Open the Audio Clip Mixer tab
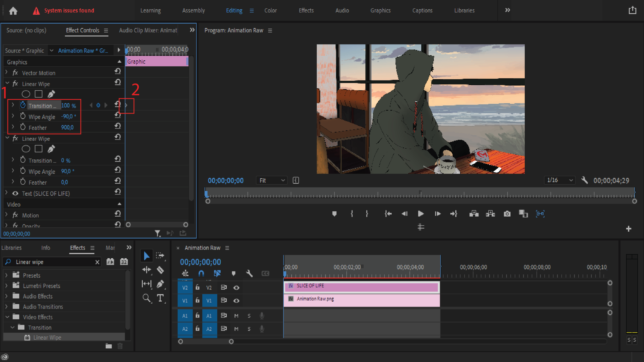Image resolution: width=644 pixels, height=362 pixels. point(148,30)
